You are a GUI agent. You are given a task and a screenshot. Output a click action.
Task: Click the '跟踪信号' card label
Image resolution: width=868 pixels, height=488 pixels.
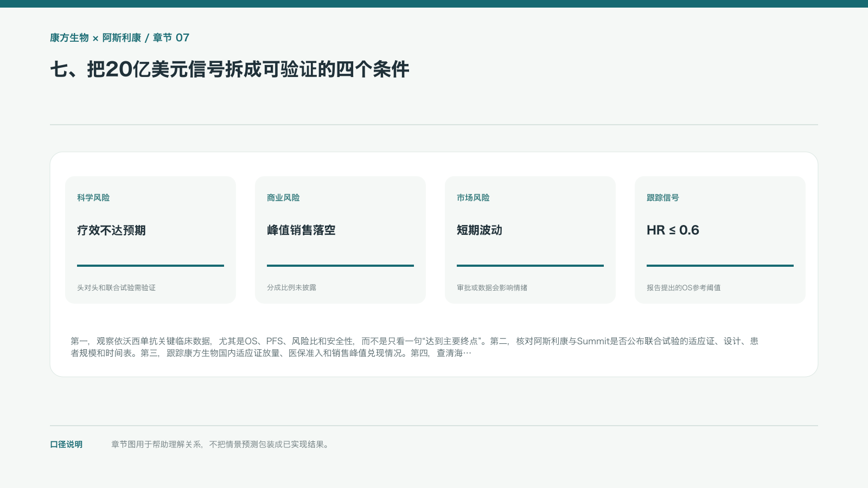(663, 198)
